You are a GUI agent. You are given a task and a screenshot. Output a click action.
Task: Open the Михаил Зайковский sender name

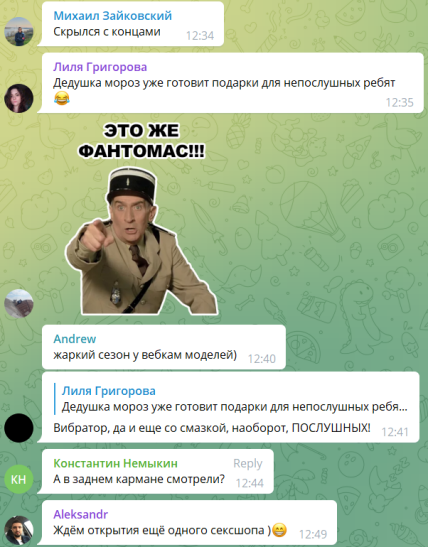click(x=112, y=16)
